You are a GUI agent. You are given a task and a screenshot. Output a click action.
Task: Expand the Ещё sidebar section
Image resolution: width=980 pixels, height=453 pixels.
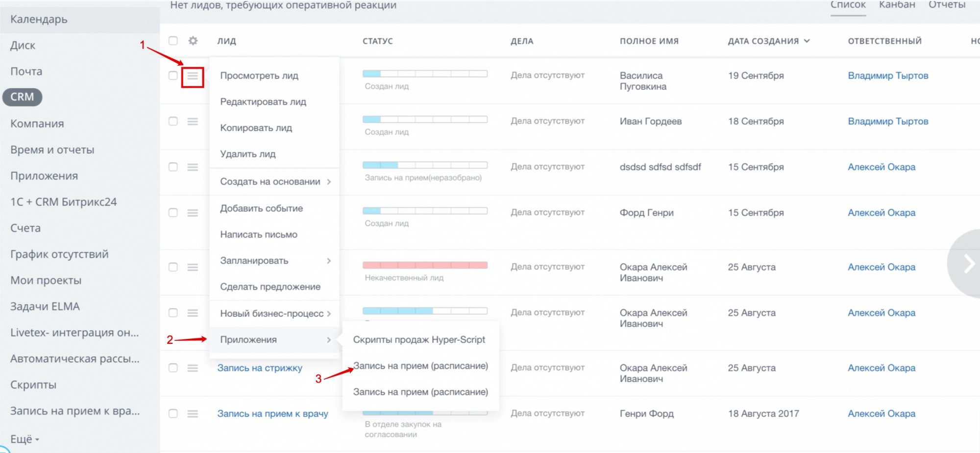click(24, 439)
